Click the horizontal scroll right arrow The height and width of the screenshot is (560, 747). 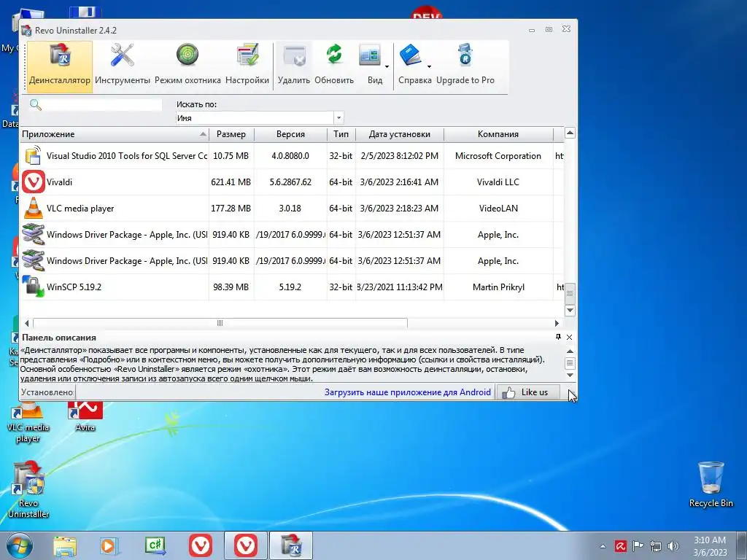[557, 323]
